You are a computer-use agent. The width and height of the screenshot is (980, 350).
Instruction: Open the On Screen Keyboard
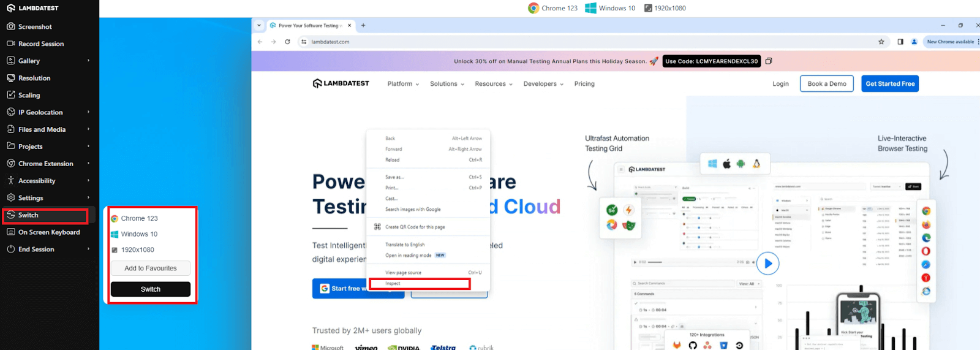(43, 232)
